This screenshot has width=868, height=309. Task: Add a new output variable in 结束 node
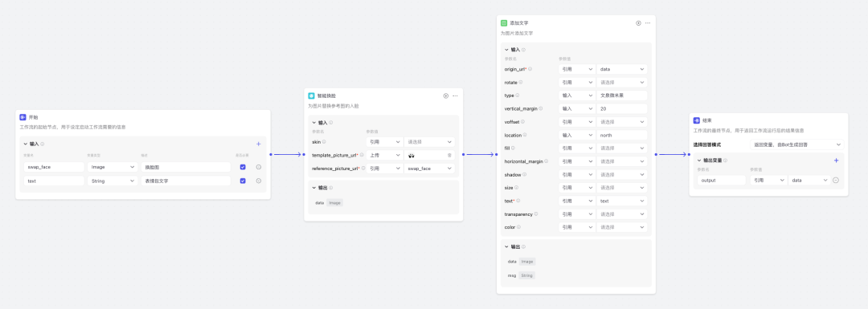pyautogui.click(x=836, y=161)
